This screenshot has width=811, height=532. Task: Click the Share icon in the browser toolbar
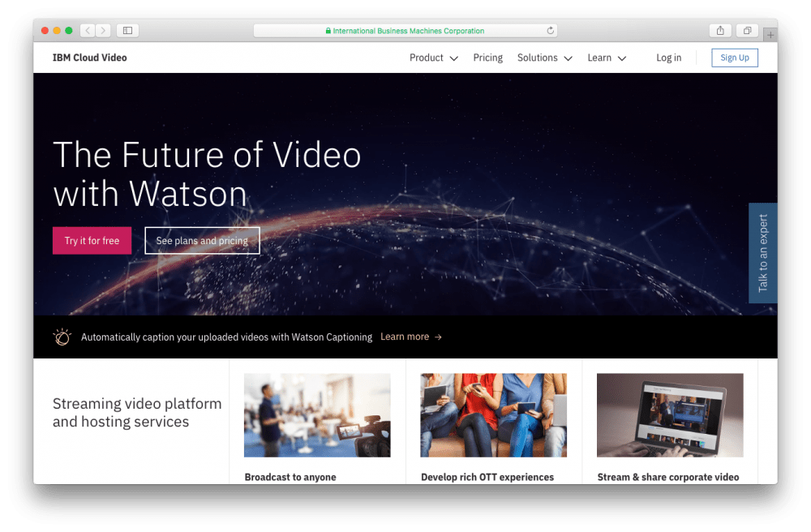tap(720, 30)
